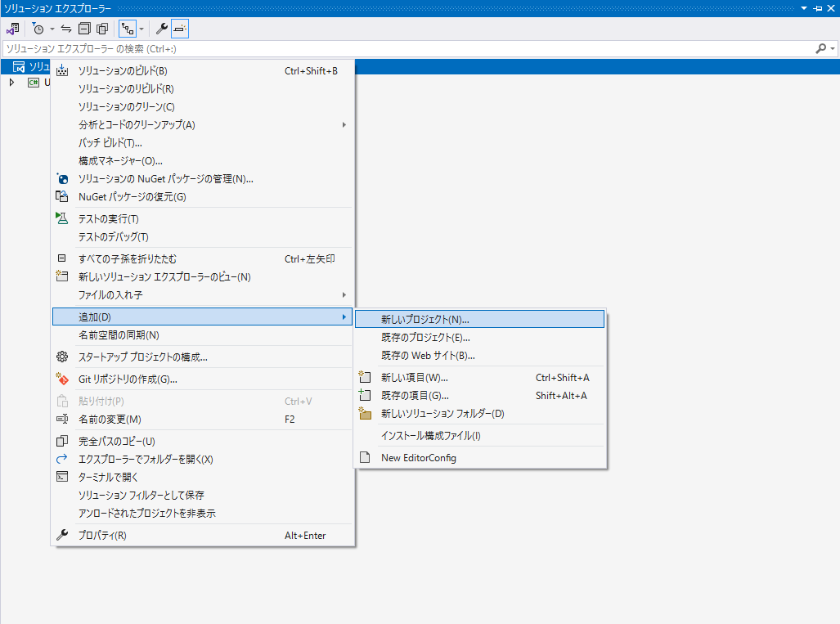Select テストのデバッグ(T)

coord(203,236)
